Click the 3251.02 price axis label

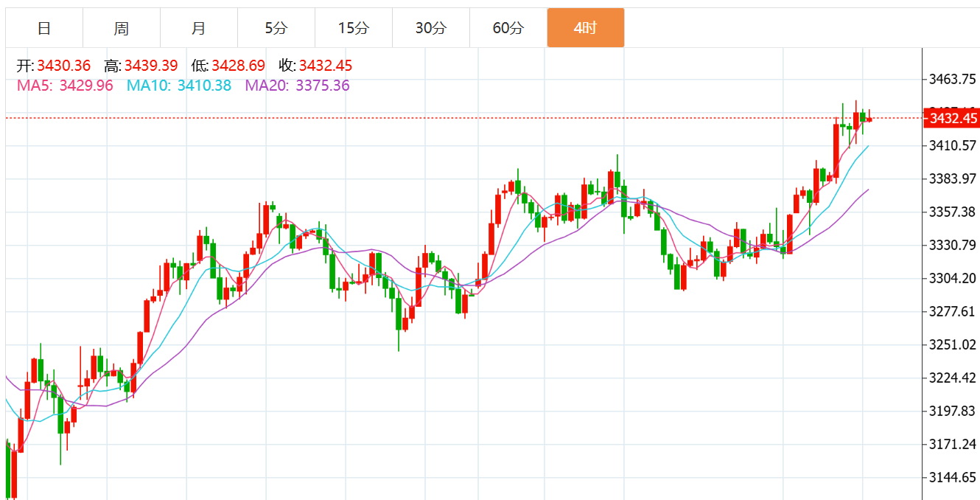(953, 344)
